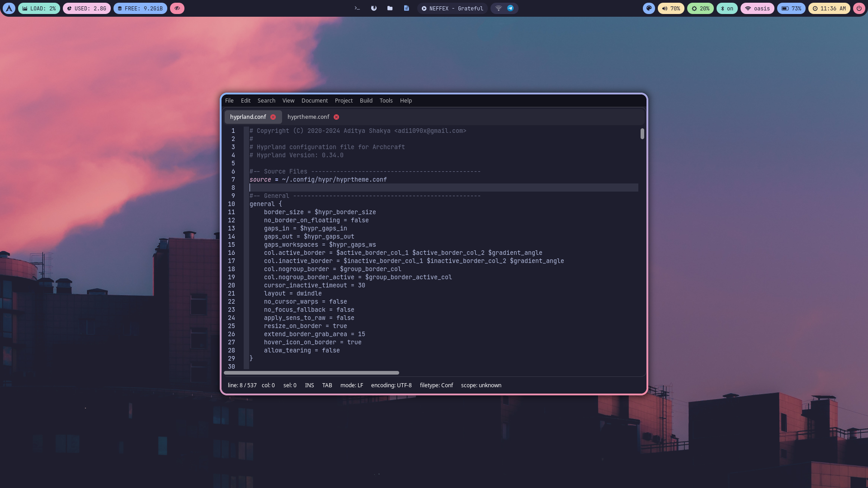Screen dimensions: 868x488
Task: Expand the Tools menu
Action: tap(386, 101)
